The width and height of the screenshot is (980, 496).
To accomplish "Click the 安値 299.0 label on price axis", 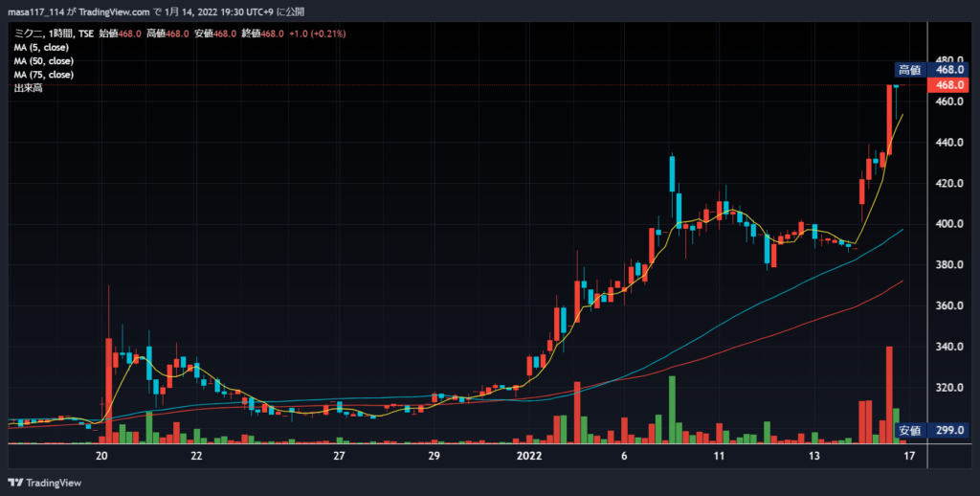I will (930, 430).
